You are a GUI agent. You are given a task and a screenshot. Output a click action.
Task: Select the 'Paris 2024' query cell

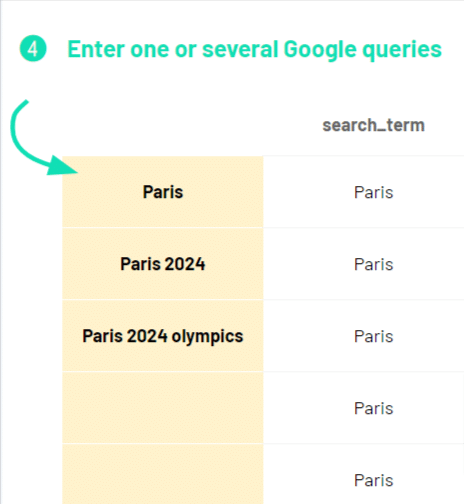pos(163,264)
